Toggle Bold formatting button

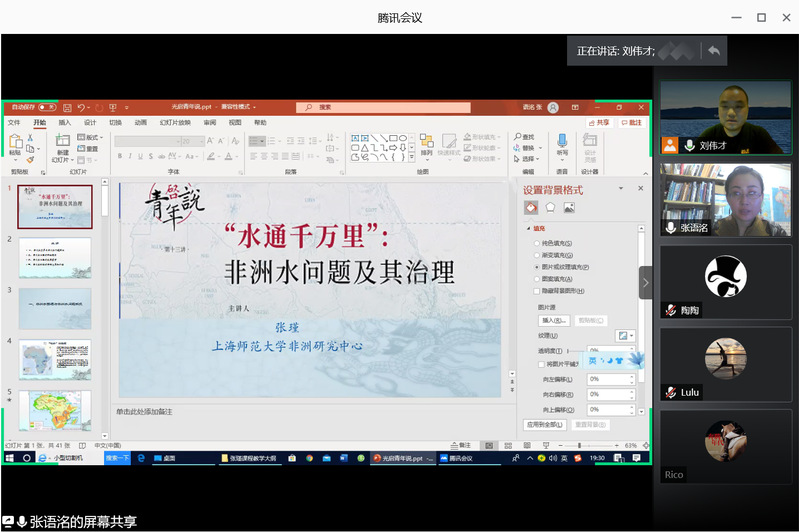point(120,156)
